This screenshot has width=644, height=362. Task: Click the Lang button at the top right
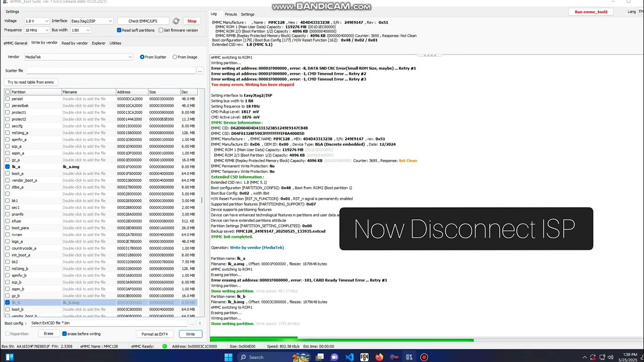click(x=631, y=12)
